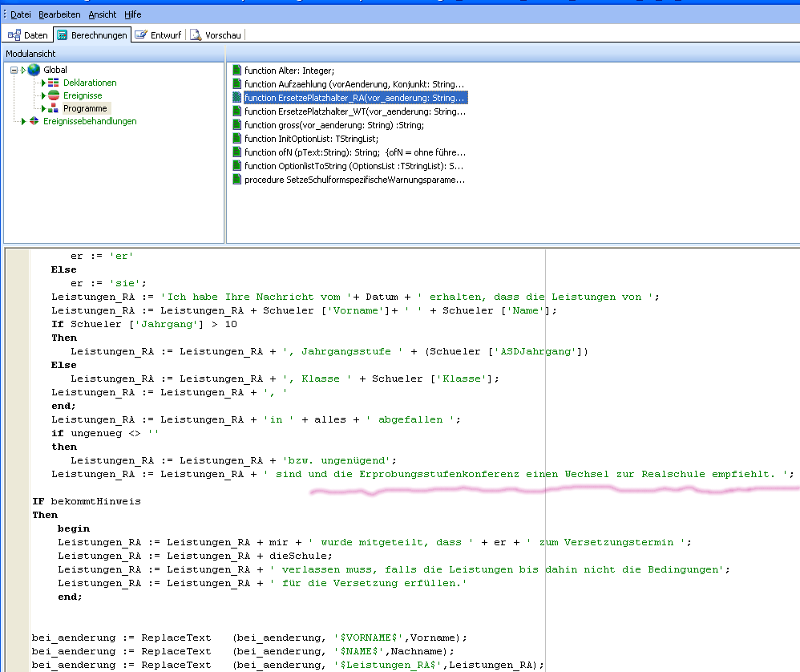Click the code editor left gutter

17,459
